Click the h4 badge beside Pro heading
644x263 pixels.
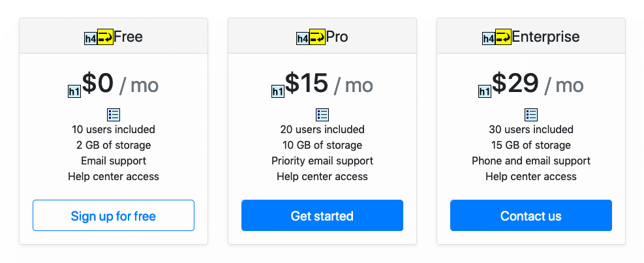point(303,39)
